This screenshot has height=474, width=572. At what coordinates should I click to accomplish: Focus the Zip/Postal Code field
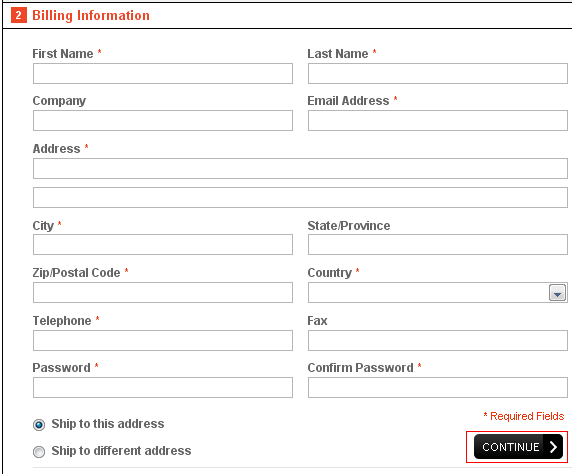click(163, 292)
